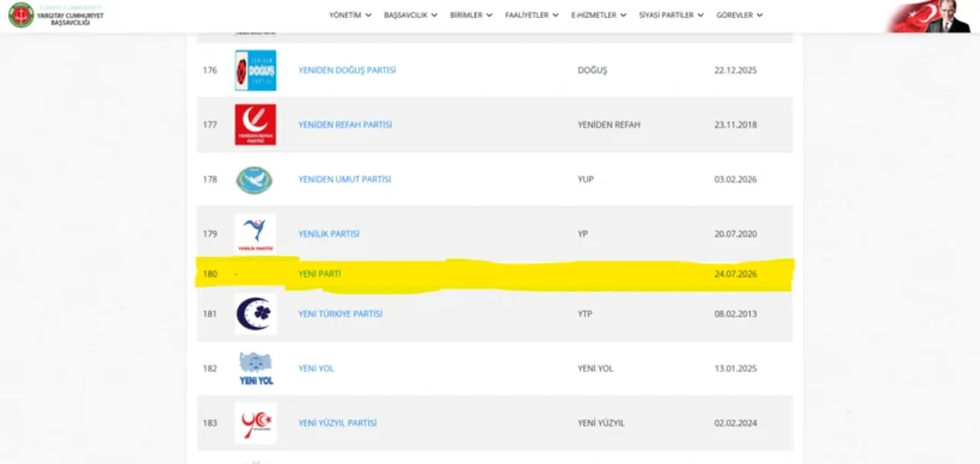Click the Yeni Yol map logo
The image size is (980, 464).
pos(255,368)
